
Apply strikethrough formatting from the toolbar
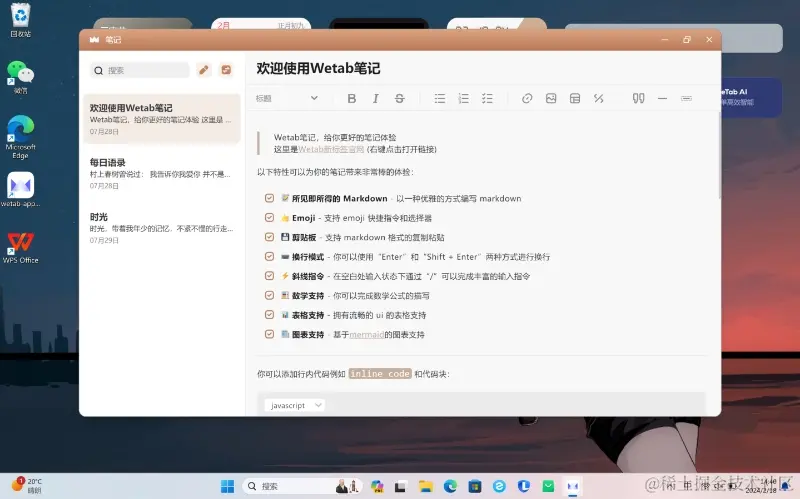click(x=399, y=98)
